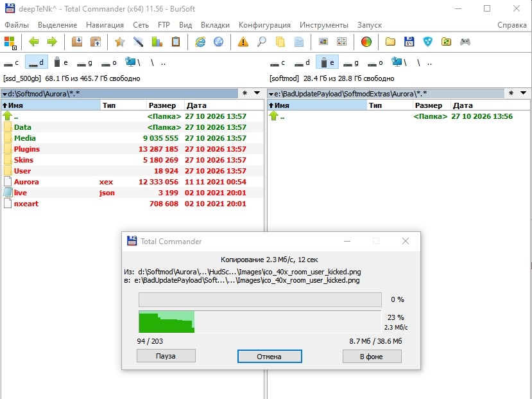The image size is (532, 399).
Task: Click the right panel path bar
Action: click(x=386, y=94)
